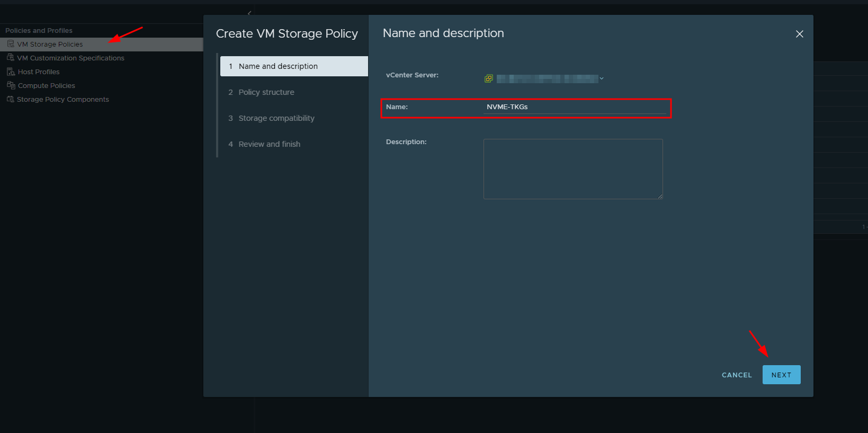Screen dimensions: 868x433
Task: Open VM Storage Policies in sidebar
Action: coord(50,44)
